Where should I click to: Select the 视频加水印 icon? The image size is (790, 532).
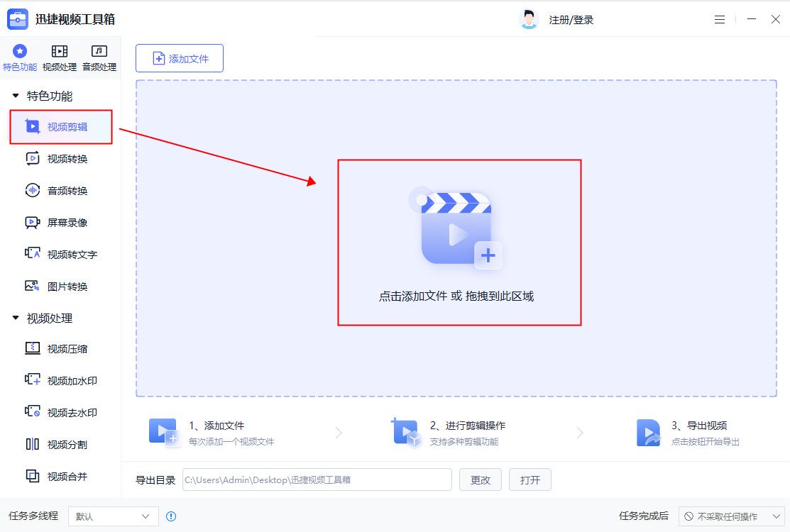32,379
